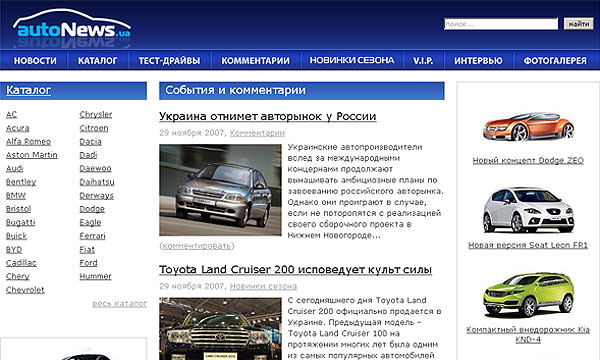
Task: Open the КАТАЛОГ menu item
Action: [98, 60]
